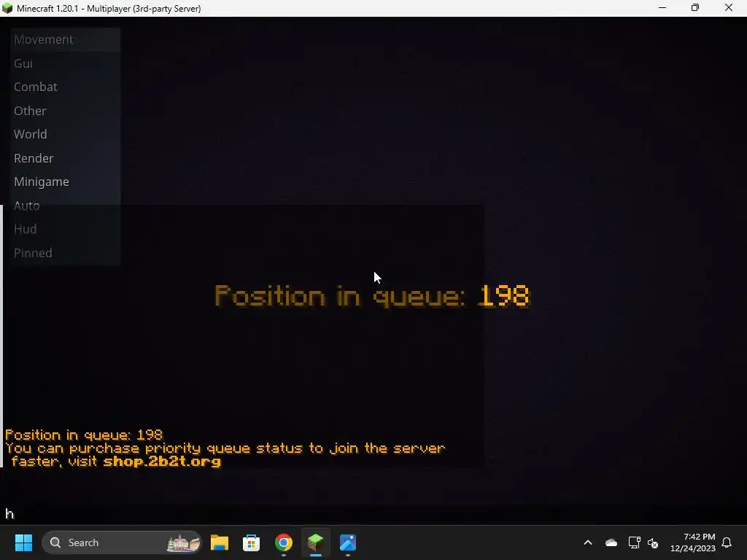Screen dimensions: 747x560
Task: Open the Windows Start menu
Action: tap(23, 542)
